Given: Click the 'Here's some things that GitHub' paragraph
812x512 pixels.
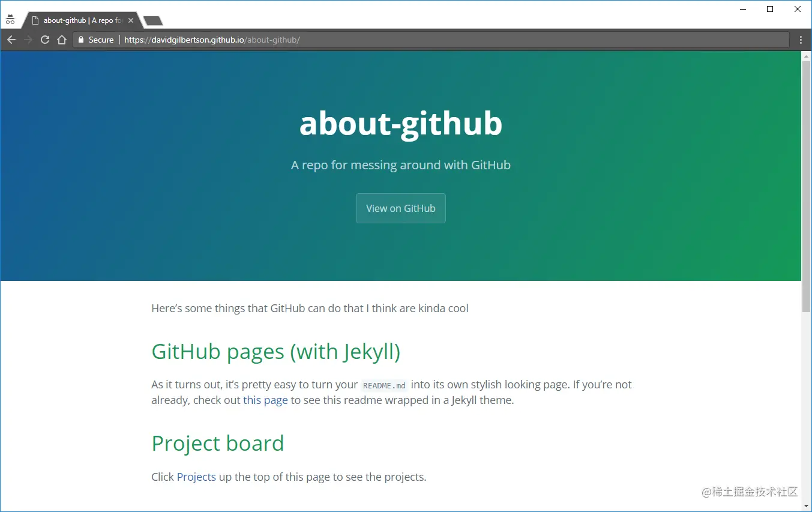Looking at the screenshot, I should click(x=310, y=309).
